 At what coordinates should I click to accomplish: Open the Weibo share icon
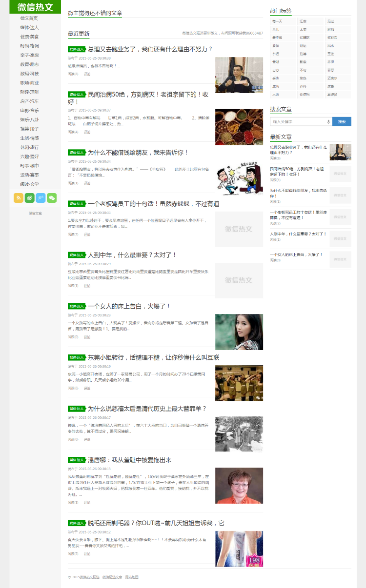30,198
